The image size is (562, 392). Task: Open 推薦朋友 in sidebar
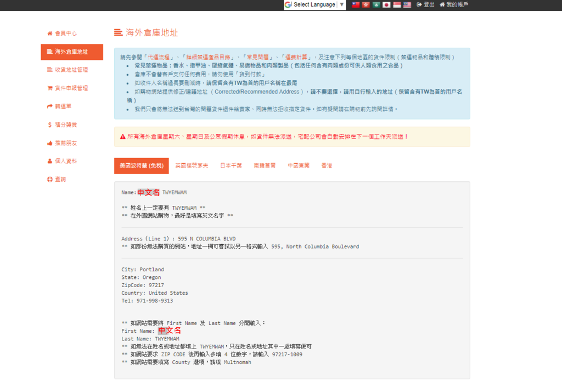coord(66,143)
